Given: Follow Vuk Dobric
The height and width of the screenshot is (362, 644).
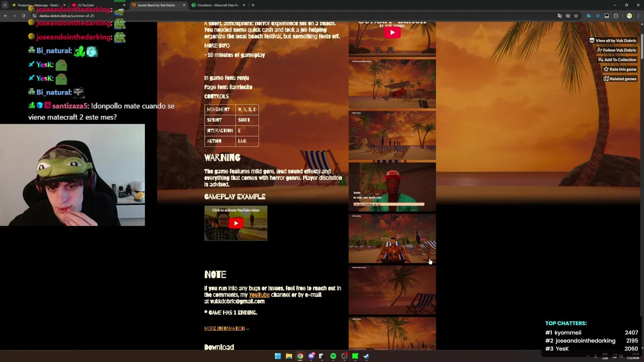Looking at the screenshot, I should [x=616, y=50].
